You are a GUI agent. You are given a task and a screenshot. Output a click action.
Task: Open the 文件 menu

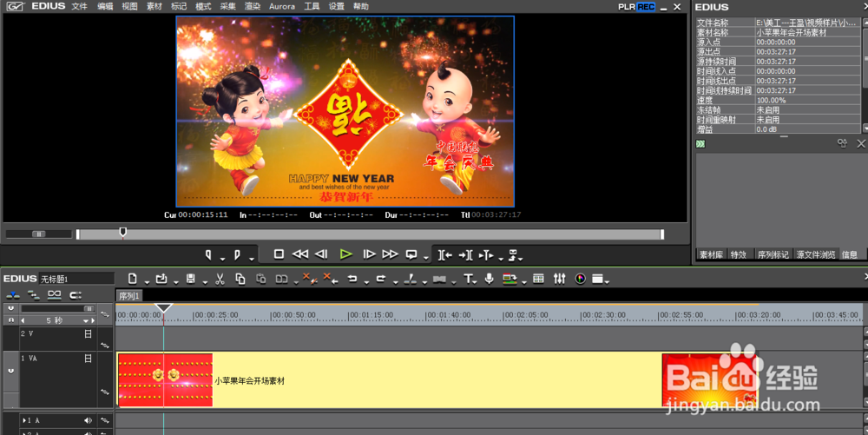(x=79, y=7)
